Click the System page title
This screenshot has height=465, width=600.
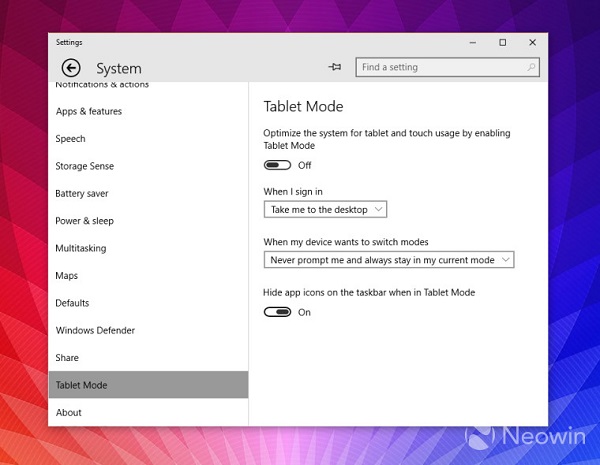tap(119, 69)
